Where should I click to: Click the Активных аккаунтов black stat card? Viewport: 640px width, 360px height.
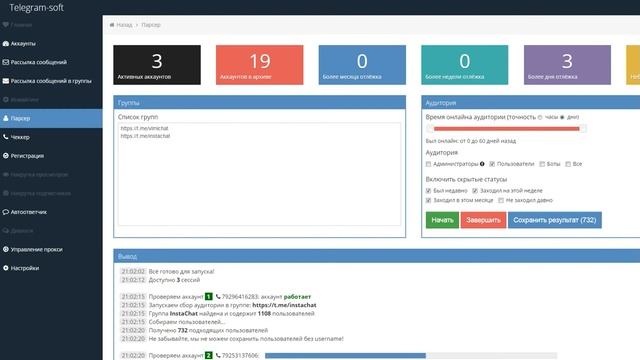click(157, 65)
